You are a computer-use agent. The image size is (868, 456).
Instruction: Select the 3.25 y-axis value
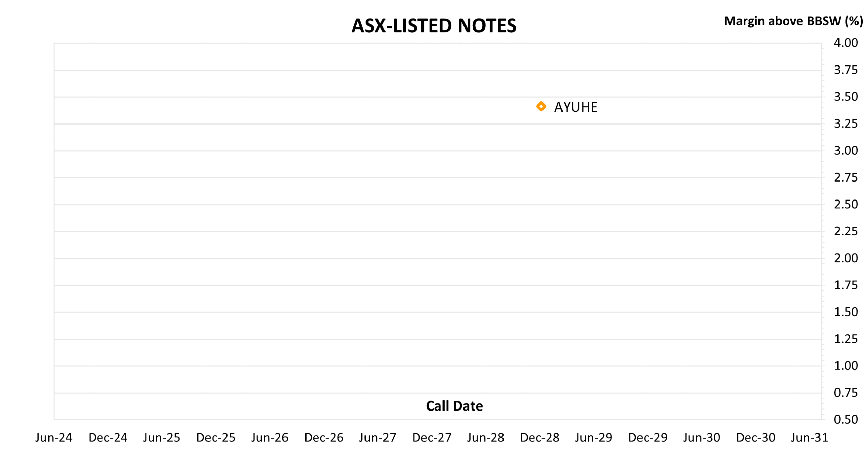coord(846,123)
